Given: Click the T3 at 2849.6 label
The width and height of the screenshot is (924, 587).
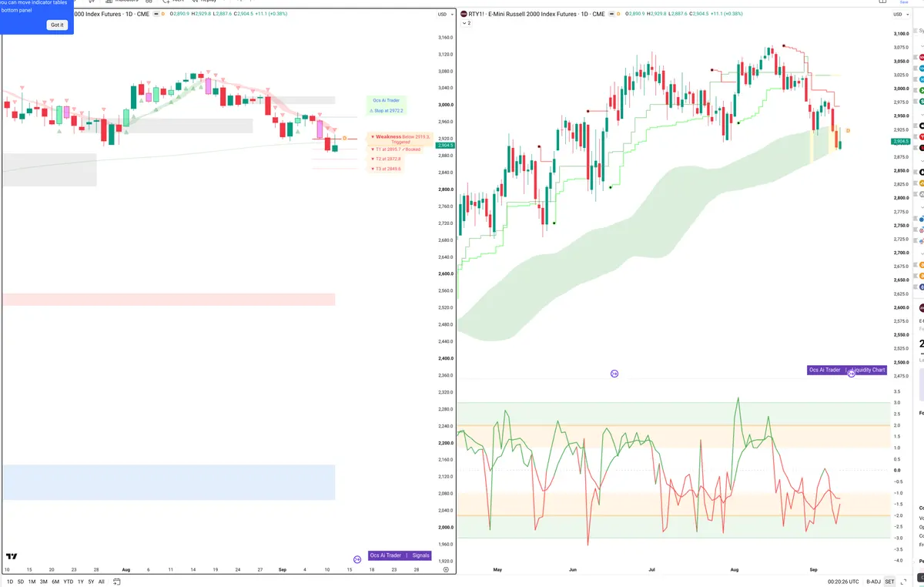Looking at the screenshot, I should [386, 169].
